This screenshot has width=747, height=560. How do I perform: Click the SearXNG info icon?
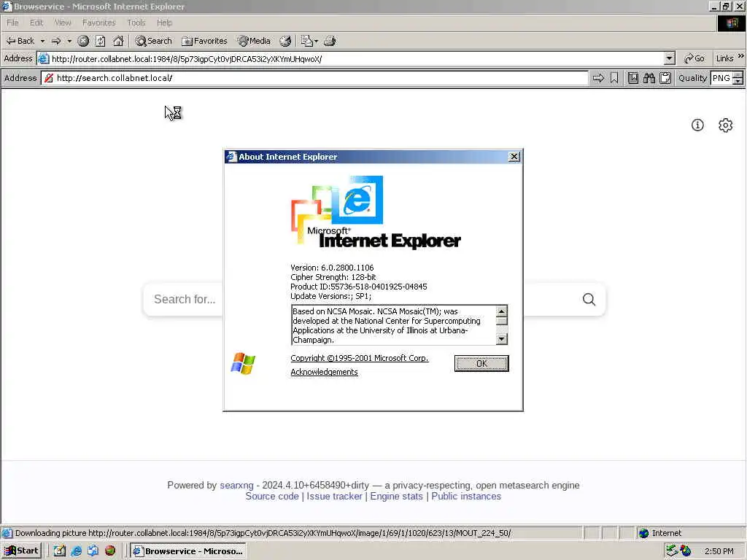pos(697,125)
